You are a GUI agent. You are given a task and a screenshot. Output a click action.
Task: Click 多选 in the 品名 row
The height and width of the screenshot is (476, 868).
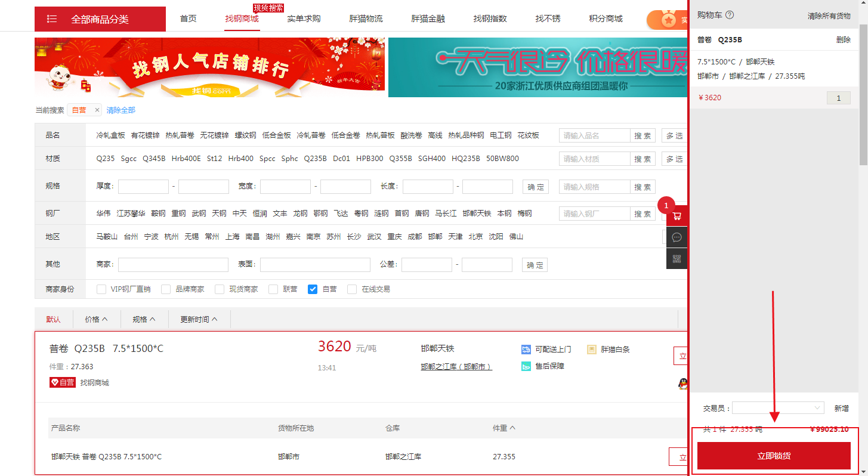point(675,135)
